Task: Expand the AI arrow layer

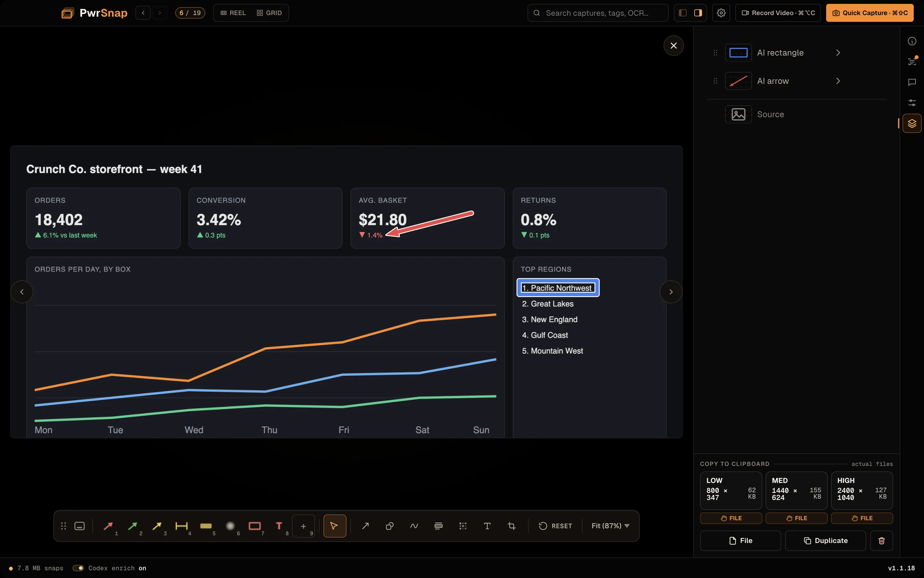Action: pyautogui.click(x=838, y=81)
